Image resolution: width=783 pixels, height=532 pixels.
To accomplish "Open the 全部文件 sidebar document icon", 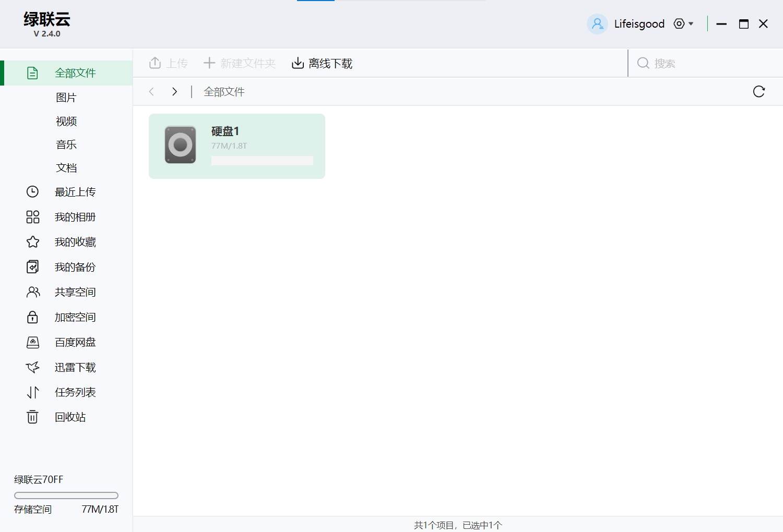I will point(32,73).
